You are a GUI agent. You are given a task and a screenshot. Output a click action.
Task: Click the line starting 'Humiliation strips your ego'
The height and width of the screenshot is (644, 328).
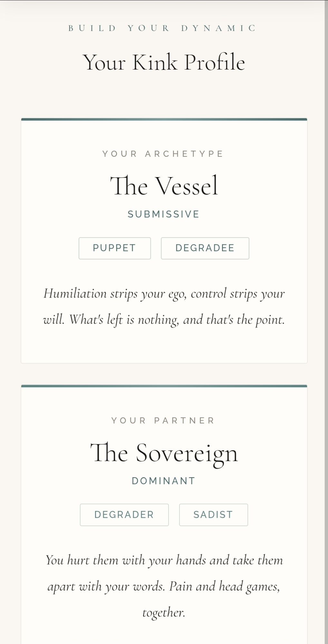164,294
